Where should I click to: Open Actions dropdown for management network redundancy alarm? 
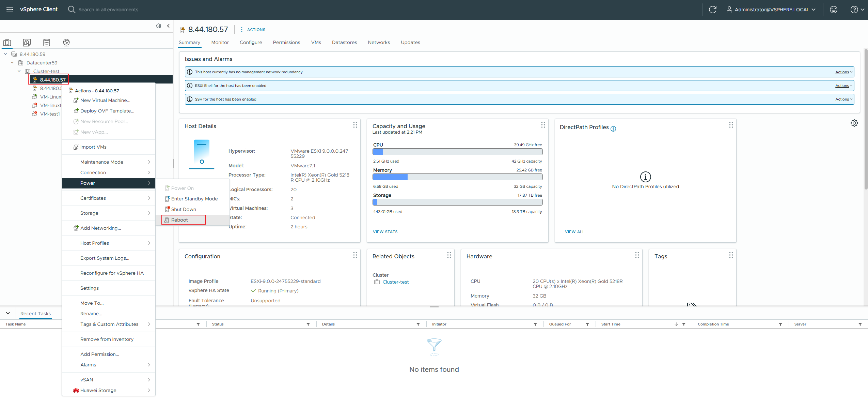tap(844, 72)
